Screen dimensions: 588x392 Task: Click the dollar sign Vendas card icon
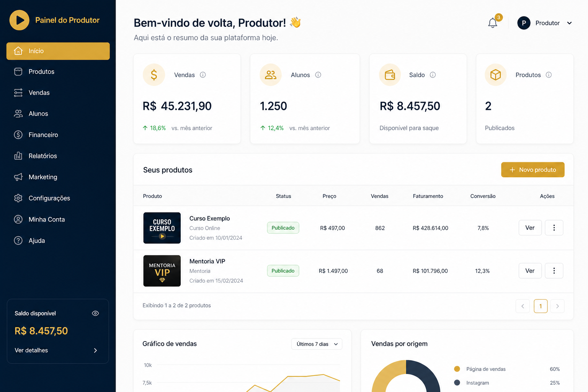tap(154, 75)
